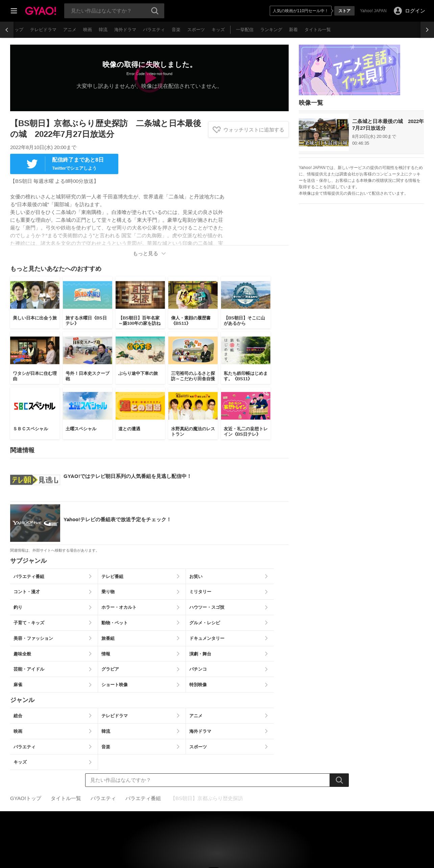Select 映画 in top navigation

88,30
